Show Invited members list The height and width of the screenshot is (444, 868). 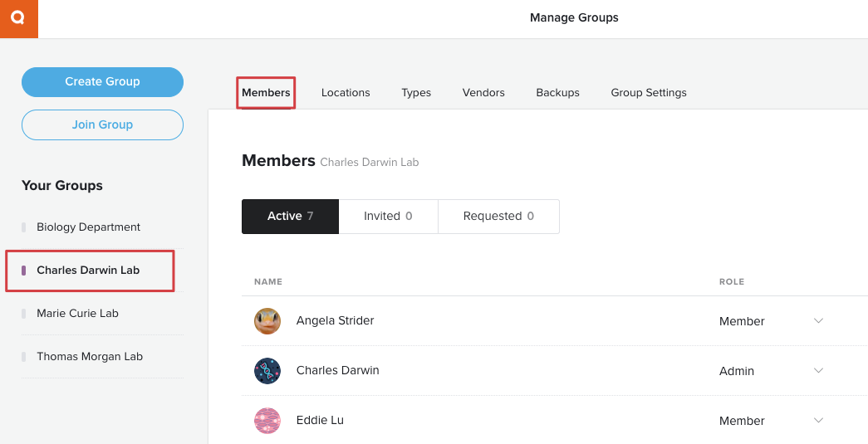pyautogui.click(x=388, y=217)
